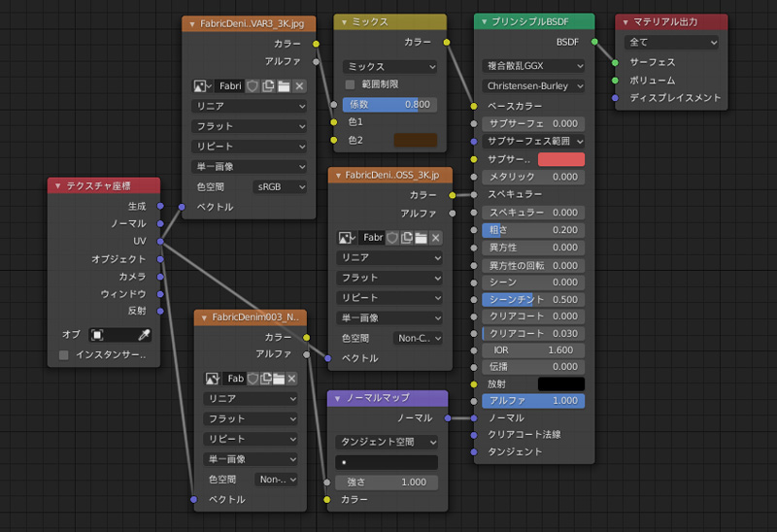Image resolution: width=777 pixels, height=532 pixels.
Task: Collapse the プリンシプルBSDF node
Action: tap(484, 22)
